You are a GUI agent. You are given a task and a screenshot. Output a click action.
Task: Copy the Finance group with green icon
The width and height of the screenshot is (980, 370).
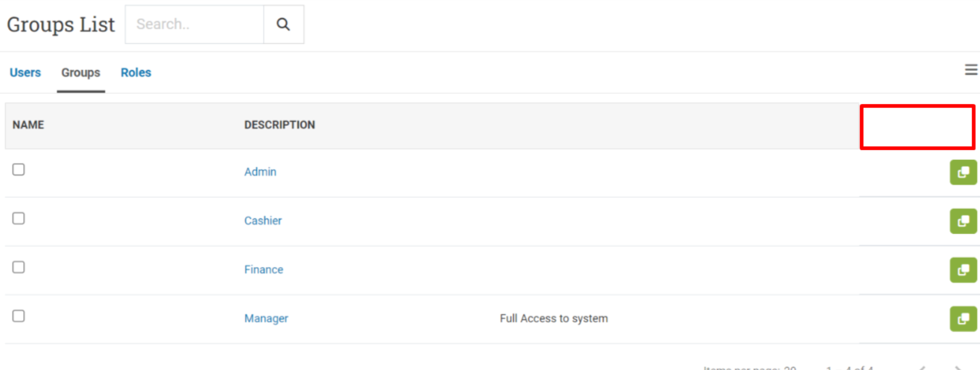[963, 270]
